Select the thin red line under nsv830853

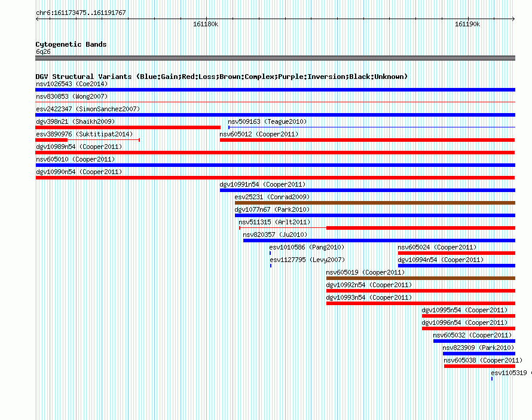point(275,102)
